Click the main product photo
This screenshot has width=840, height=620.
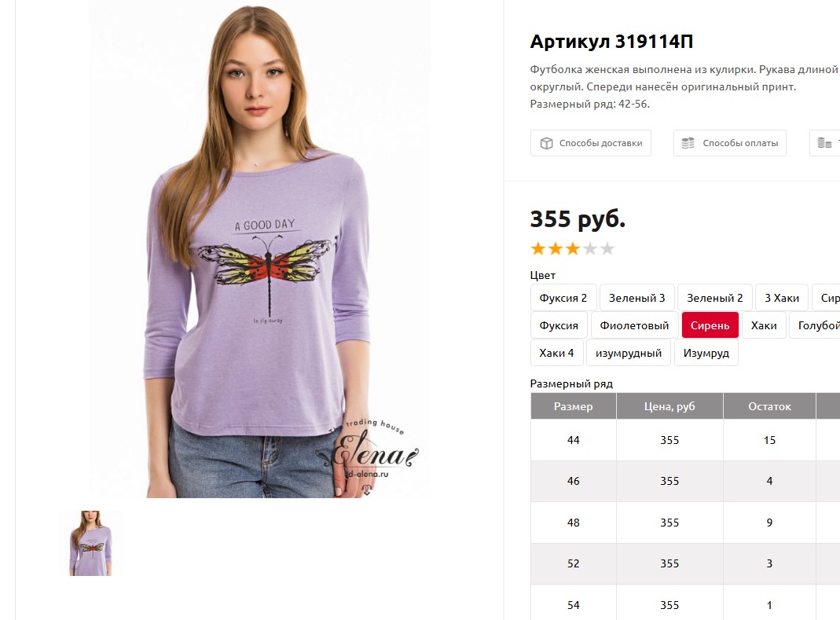pyautogui.click(x=259, y=249)
